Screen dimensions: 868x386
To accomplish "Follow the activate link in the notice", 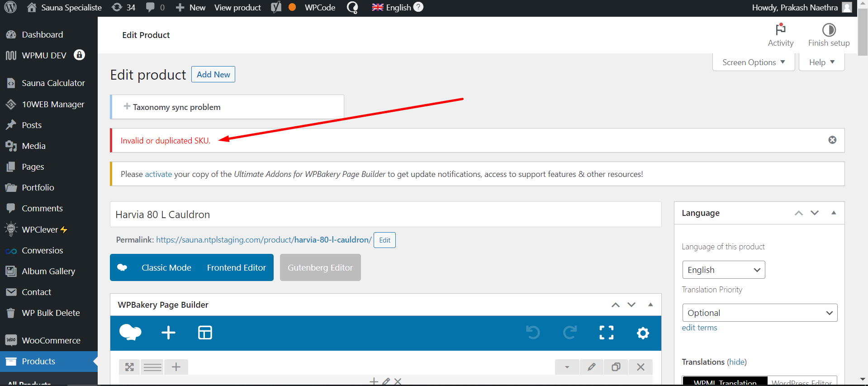I will tap(158, 174).
